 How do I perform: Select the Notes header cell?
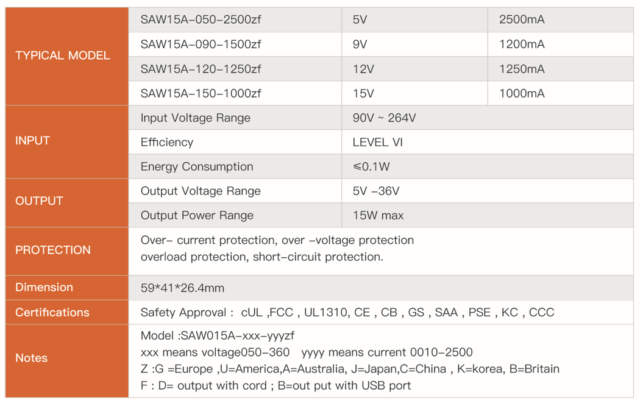pos(32,357)
